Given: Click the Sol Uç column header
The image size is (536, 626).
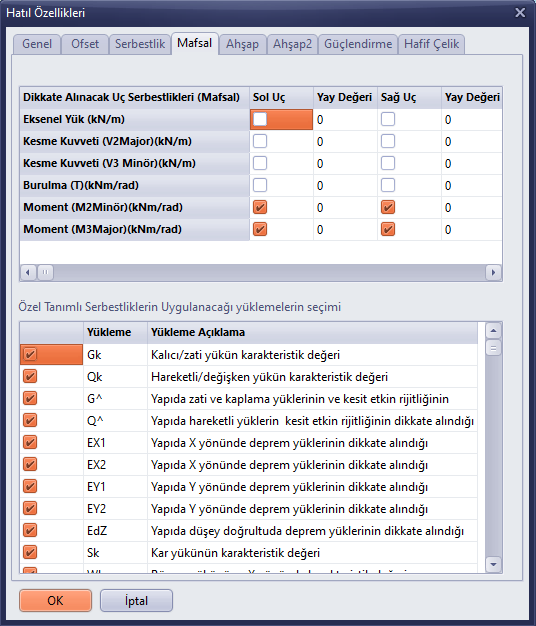Looking at the screenshot, I should [x=281, y=97].
